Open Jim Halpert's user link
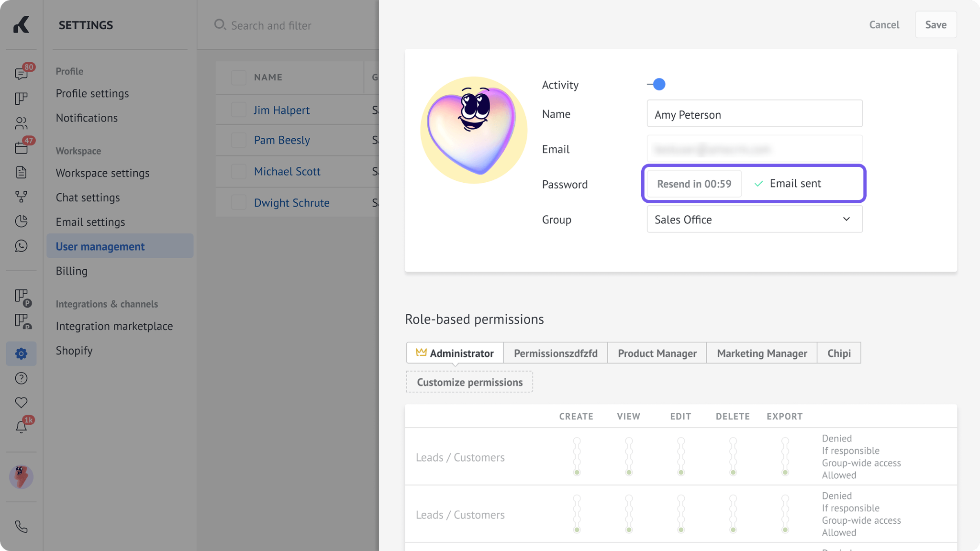This screenshot has height=551, width=980. 281,110
